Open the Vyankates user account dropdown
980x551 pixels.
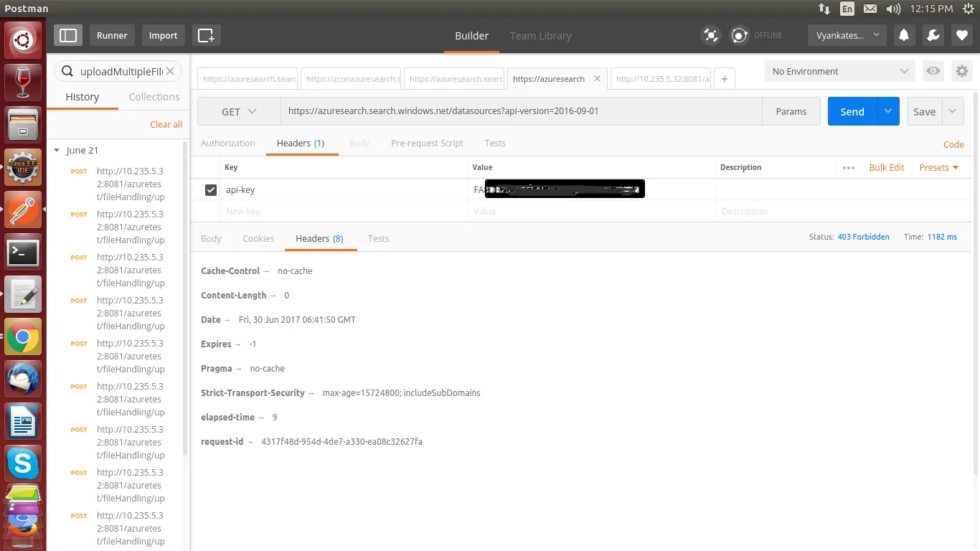pos(847,35)
